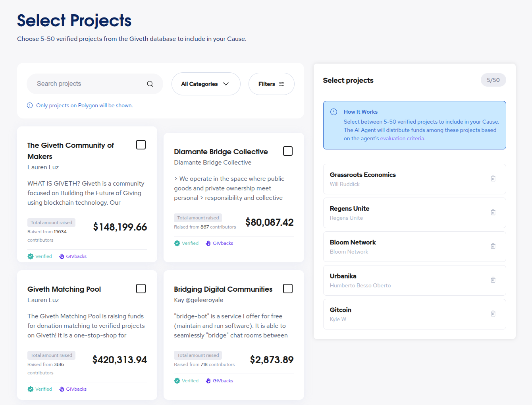The width and height of the screenshot is (532, 405).
Task: Click info icon beside Polygon notice
Action: 30,105
